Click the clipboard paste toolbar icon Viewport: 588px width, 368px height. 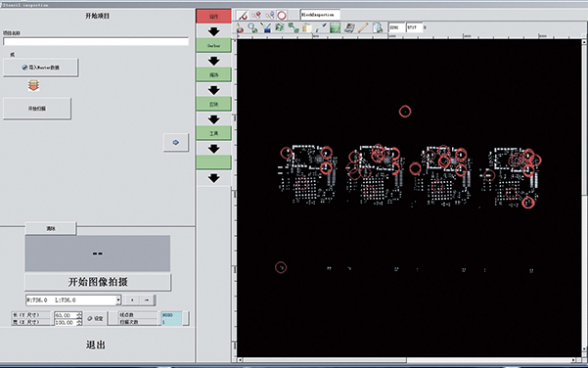tap(307, 27)
